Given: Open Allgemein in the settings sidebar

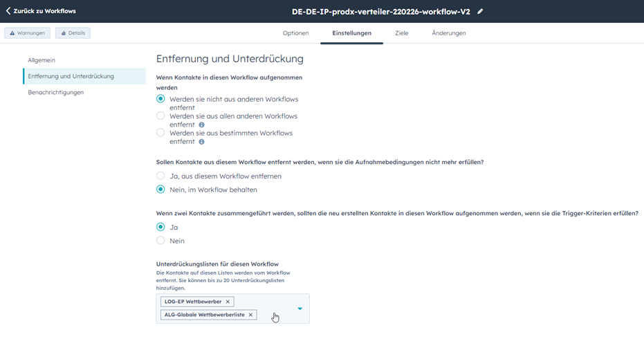Looking at the screenshot, I should tap(42, 60).
